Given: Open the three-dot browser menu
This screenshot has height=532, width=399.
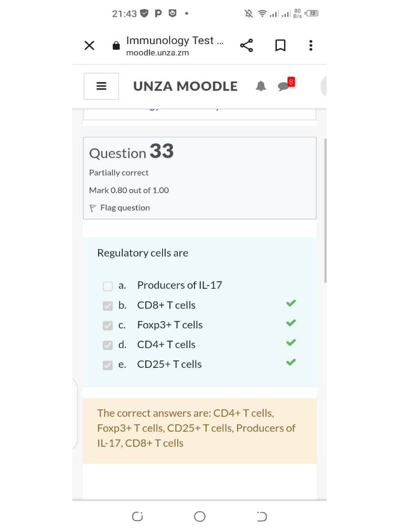Looking at the screenshot, I should (x=311, y=46).
